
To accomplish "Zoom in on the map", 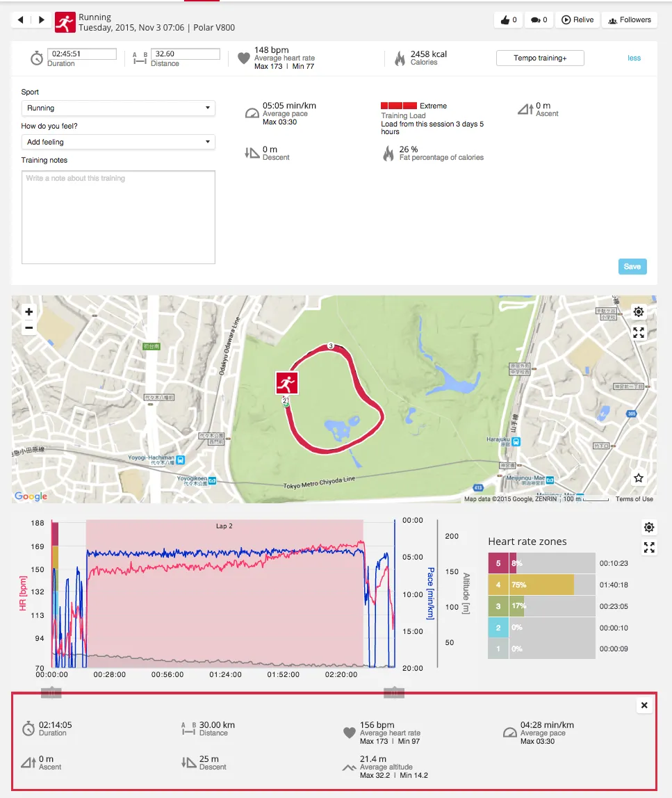I will pos(28,312).
